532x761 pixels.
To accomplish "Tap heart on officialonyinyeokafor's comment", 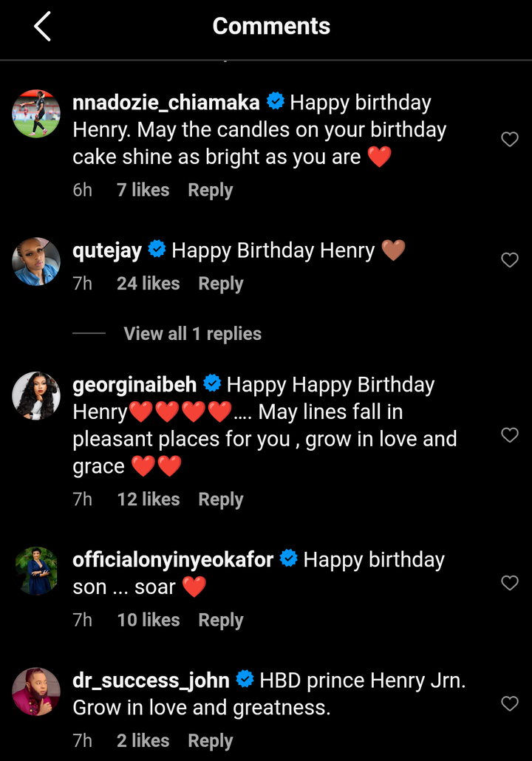I will pyautogui.click(x=510, y=583).
